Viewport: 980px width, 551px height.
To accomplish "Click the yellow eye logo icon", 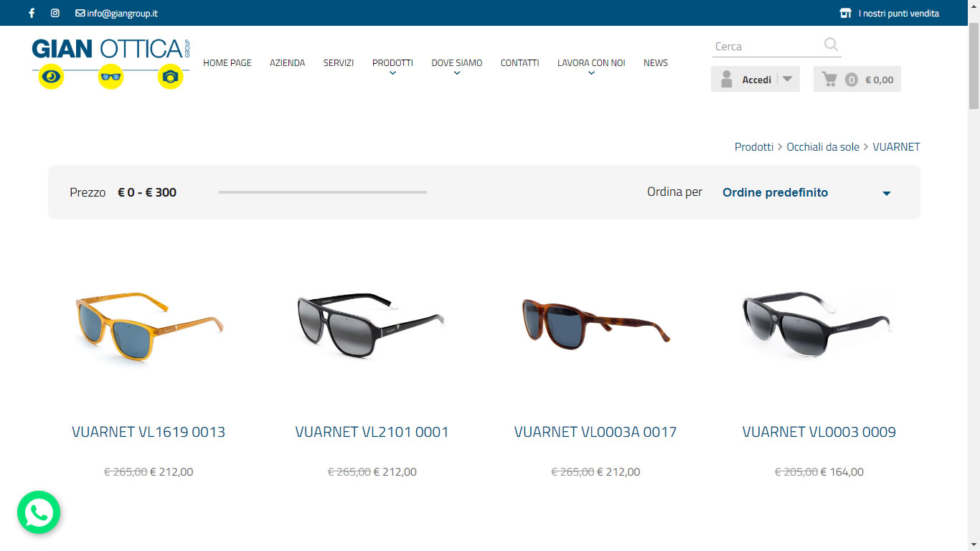I will (51, 77).
